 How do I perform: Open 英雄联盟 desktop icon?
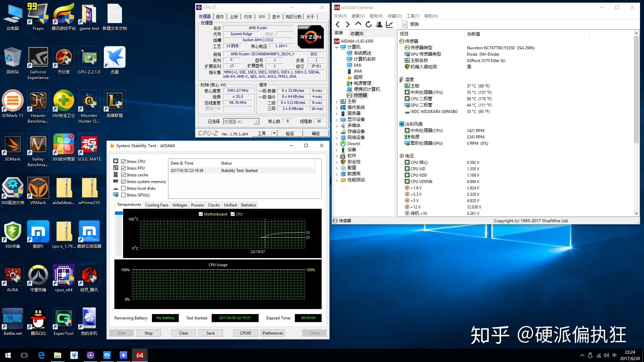(114, 104)
